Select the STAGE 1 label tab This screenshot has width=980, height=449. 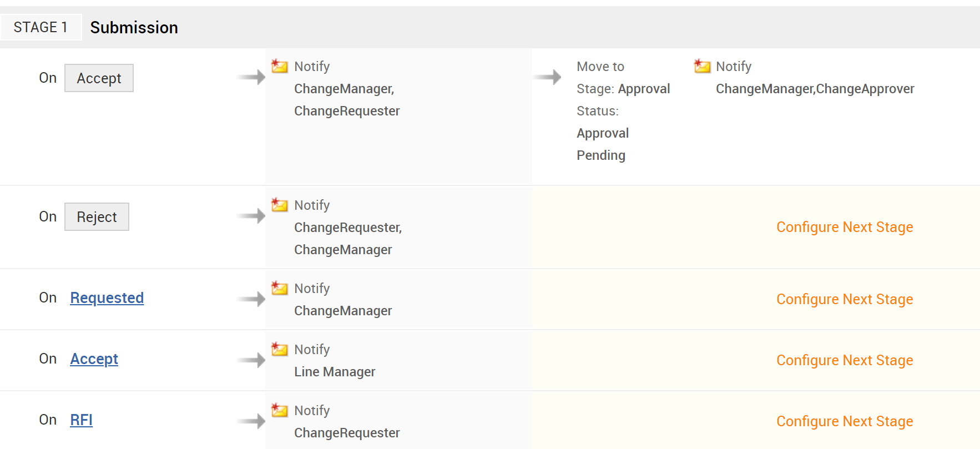pos(41,27)
